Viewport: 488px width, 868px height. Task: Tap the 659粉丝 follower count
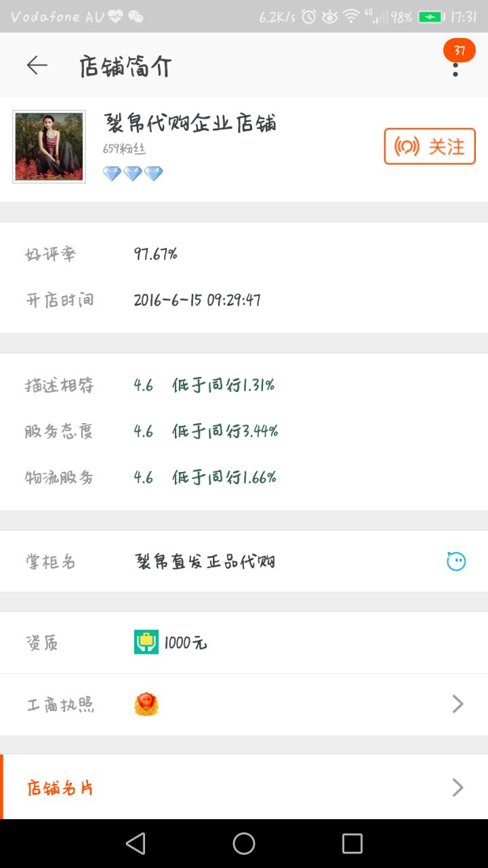click(x=124, y=149)
